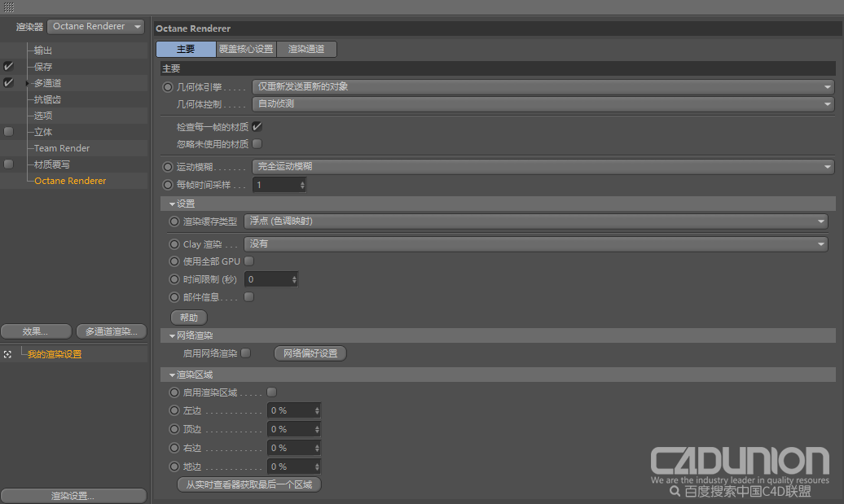The width and height of the screenshot is (844, 504).
Task: Click the 几何体引擎 animation dot
Action: pos(167,86)
